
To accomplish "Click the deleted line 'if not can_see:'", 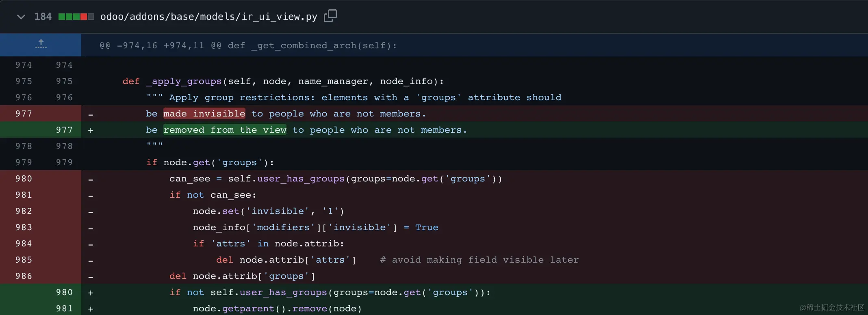I will click(213, 195).
